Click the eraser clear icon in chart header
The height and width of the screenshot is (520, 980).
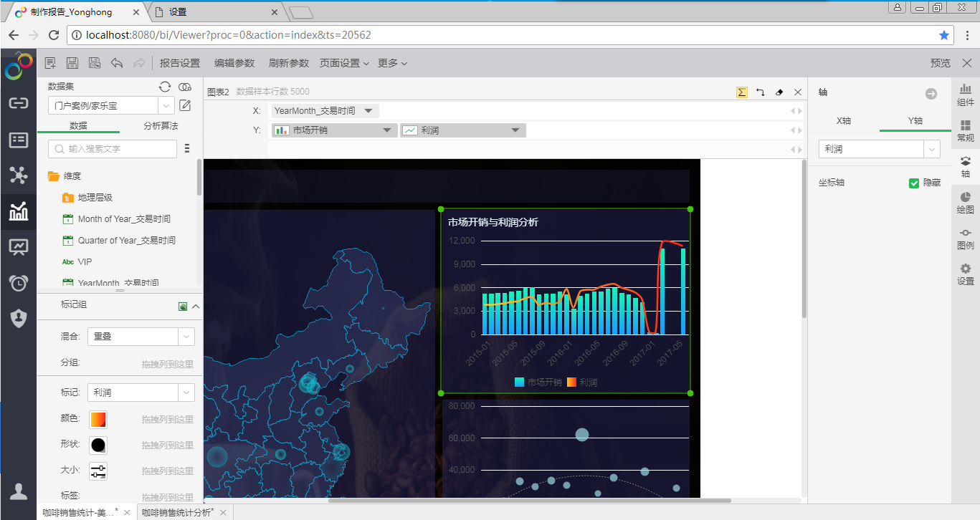779,92
